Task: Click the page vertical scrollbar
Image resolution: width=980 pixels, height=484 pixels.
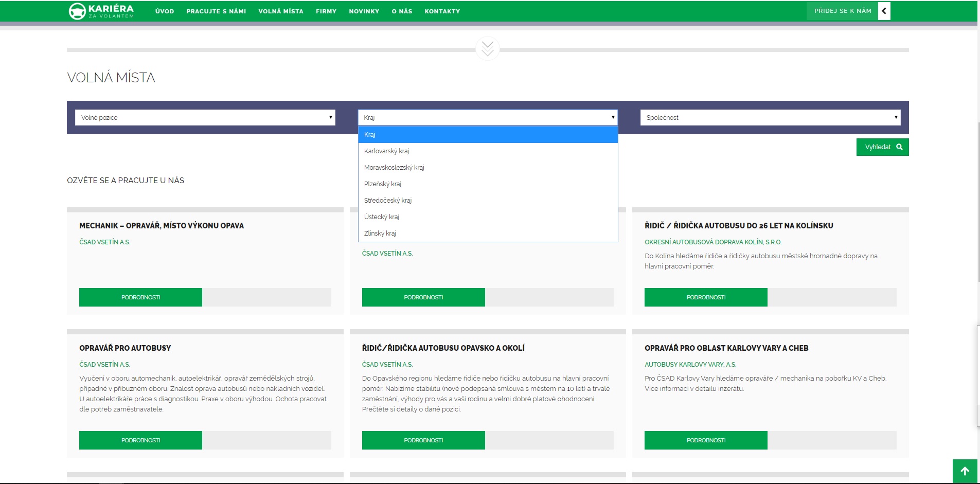Action: tap(978, 206)
